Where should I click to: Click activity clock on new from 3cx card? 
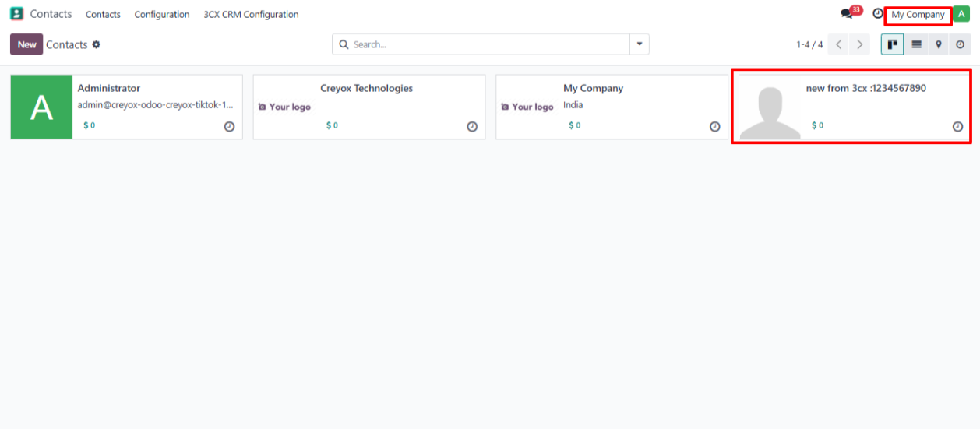(957, 127)
